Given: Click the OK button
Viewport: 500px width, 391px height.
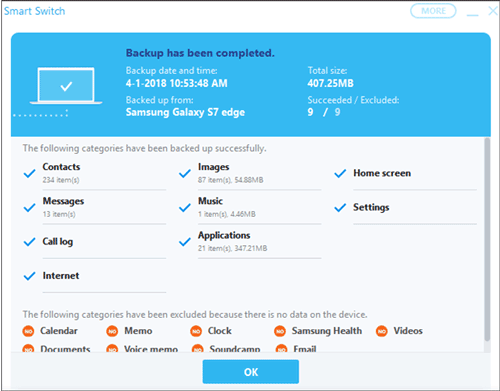Looking at the screenshot, I should click(251, 372).
